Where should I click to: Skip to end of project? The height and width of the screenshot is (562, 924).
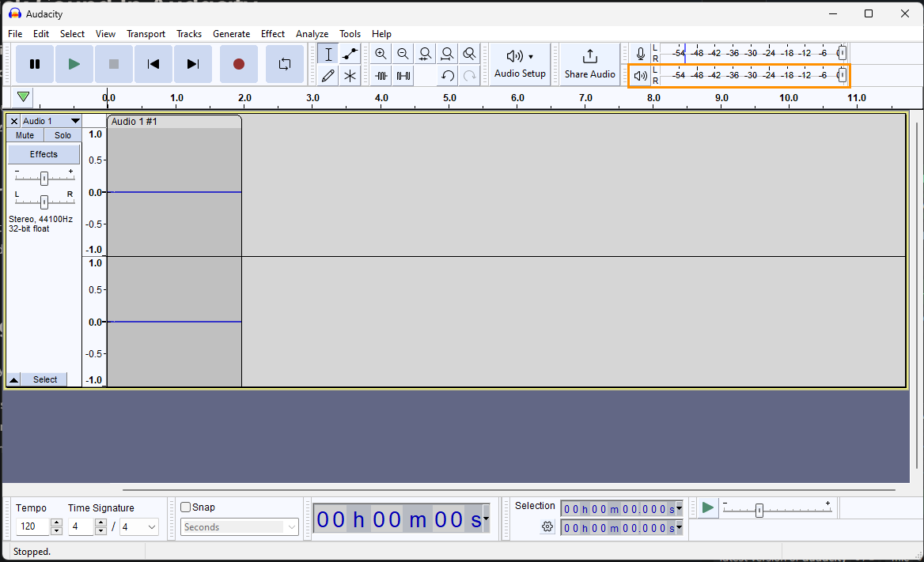[x=193, y=63]
